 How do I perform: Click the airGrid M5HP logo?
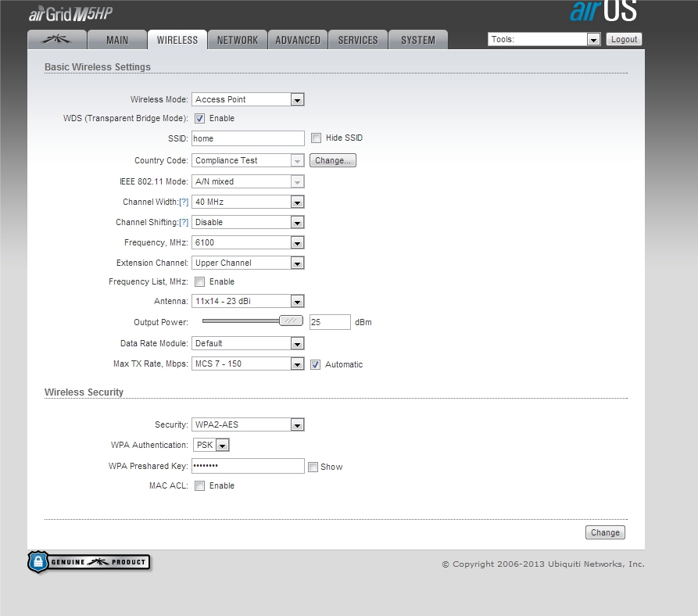[x=71, y=14]
